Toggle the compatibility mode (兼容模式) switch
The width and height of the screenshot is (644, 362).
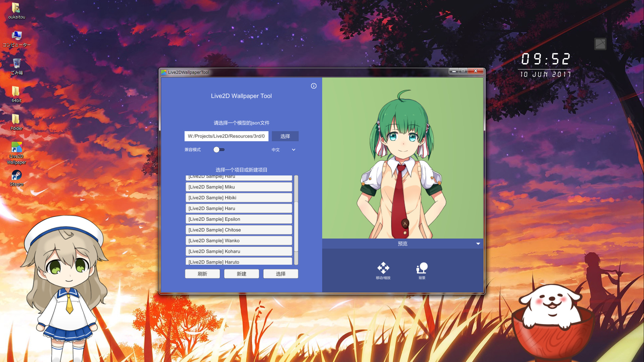pyautogui.click(x=219, y=150)
